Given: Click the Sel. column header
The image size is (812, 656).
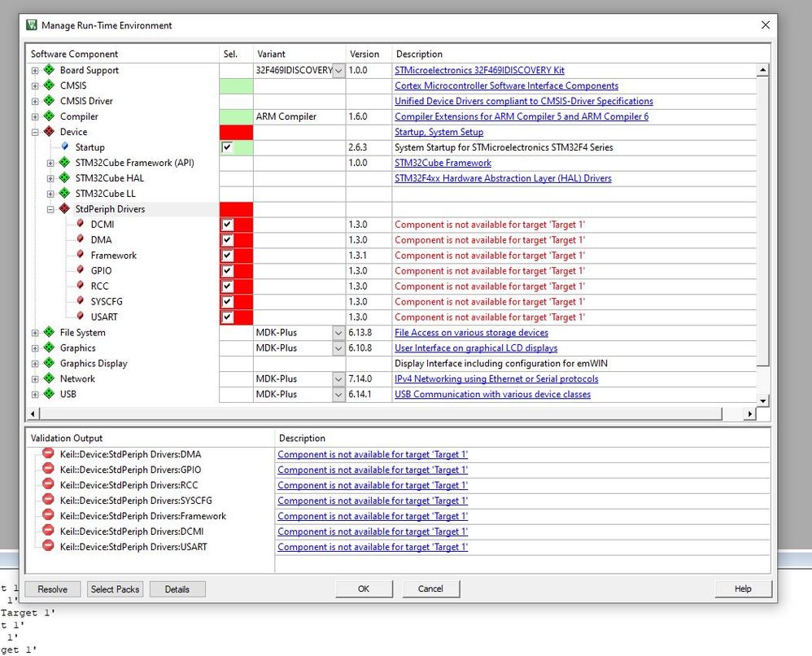Looking at the screenshot, I should click(236, 54).
